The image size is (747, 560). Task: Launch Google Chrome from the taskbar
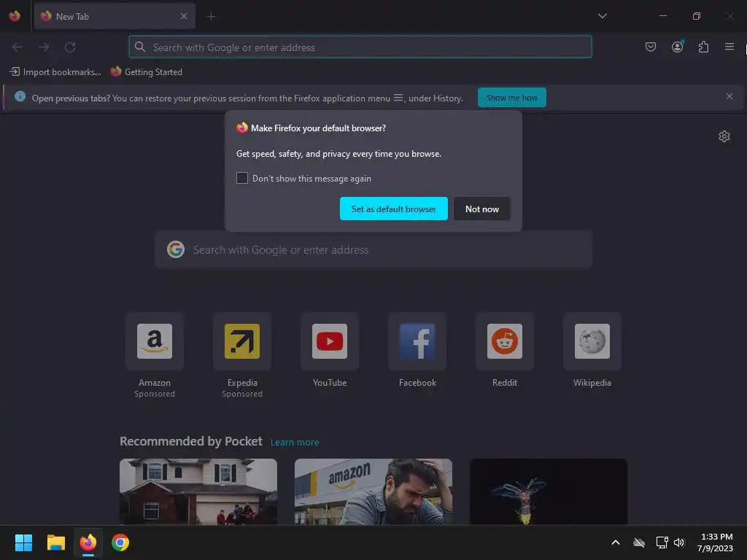tap(120, 542)
